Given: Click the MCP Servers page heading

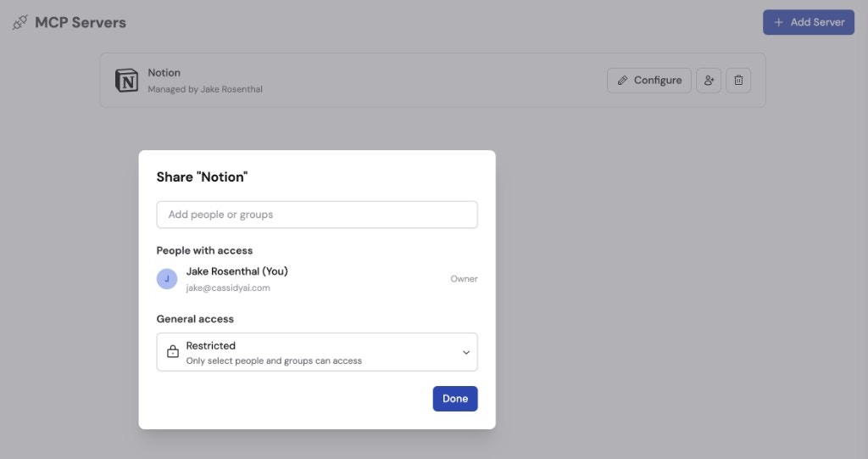Looking at the screenshot, I should click(81, 23).
